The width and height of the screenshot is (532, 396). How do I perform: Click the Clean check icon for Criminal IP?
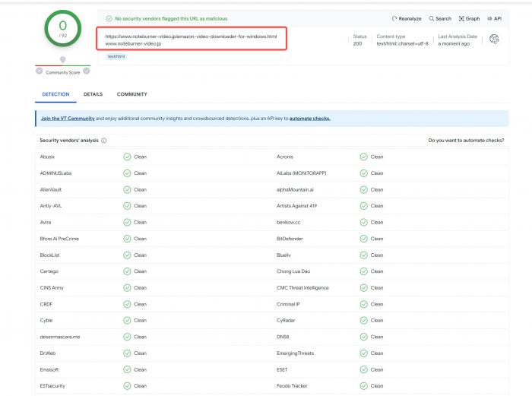click(364, 304)
